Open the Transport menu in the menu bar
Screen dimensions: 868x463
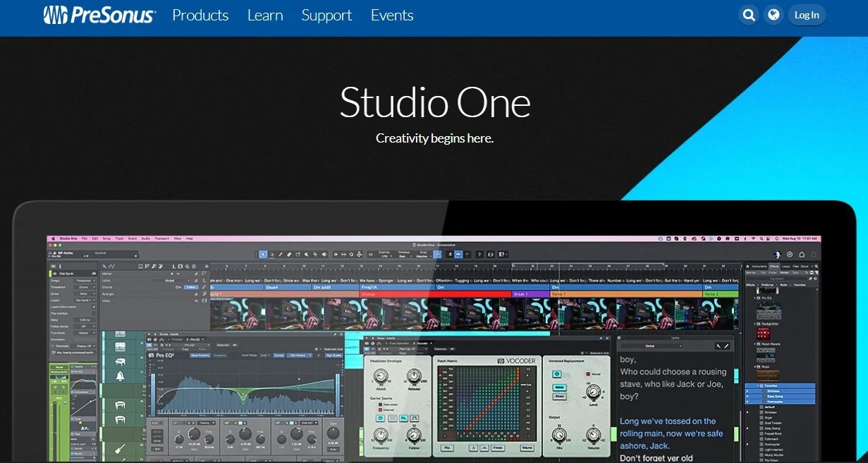pyautogui.click(x=162, y=238)
